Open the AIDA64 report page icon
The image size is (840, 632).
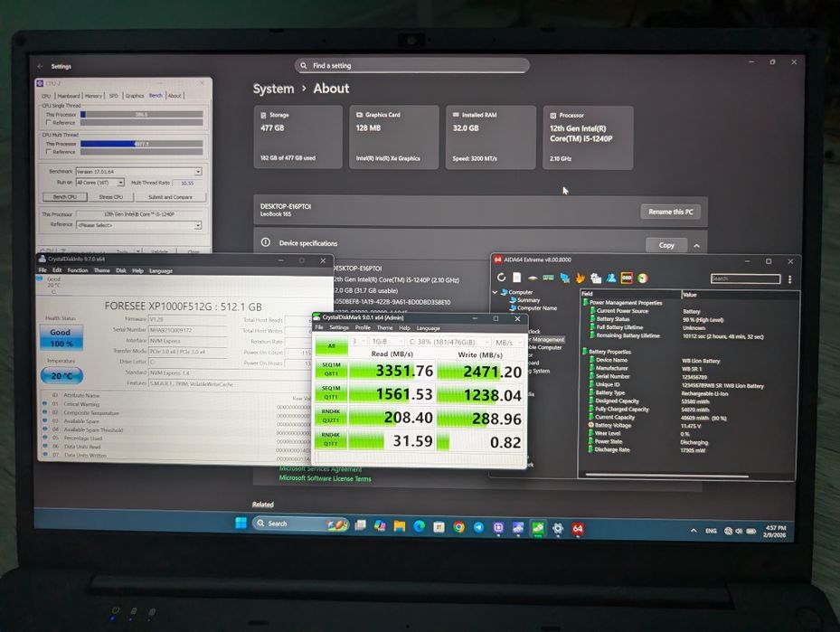pyautogui.click(x=517, y=278)
